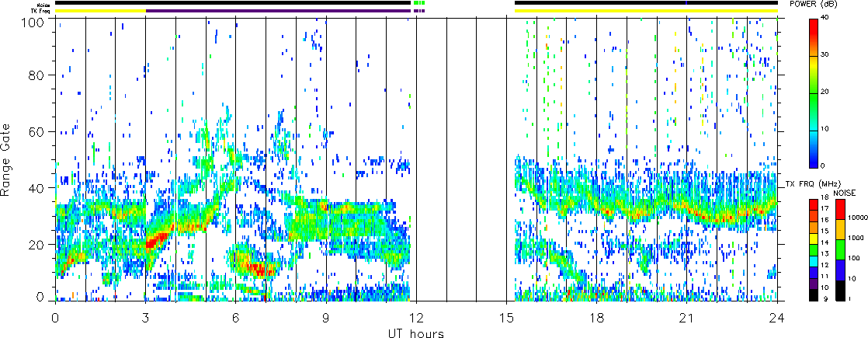Click the small "Noise" label beside the top bar
Screen dimensions: 868x338
tap(45, 3)
